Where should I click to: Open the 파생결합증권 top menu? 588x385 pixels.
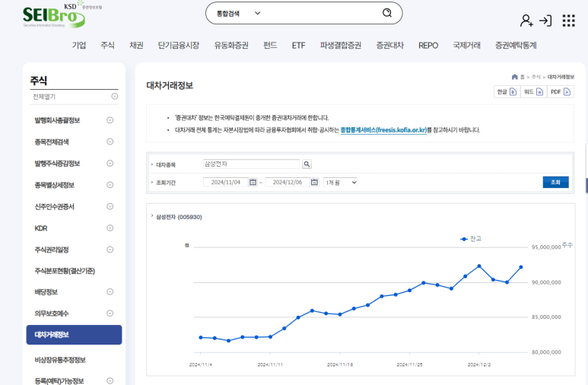(341, 46)
